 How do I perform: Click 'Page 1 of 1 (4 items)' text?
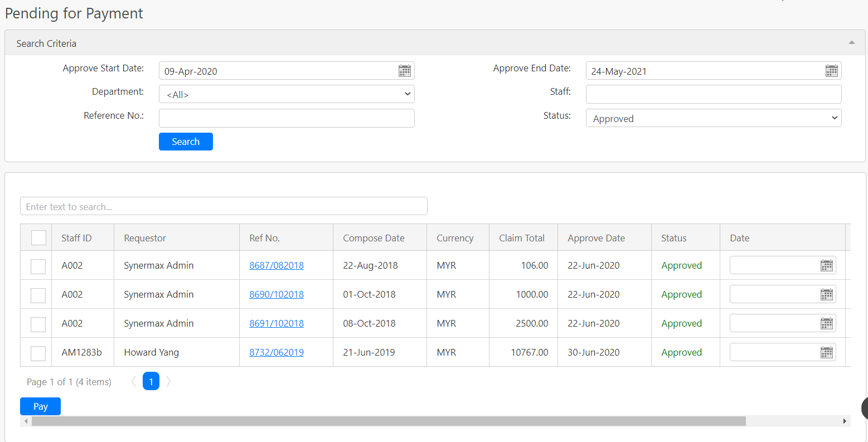pos(69,382)
